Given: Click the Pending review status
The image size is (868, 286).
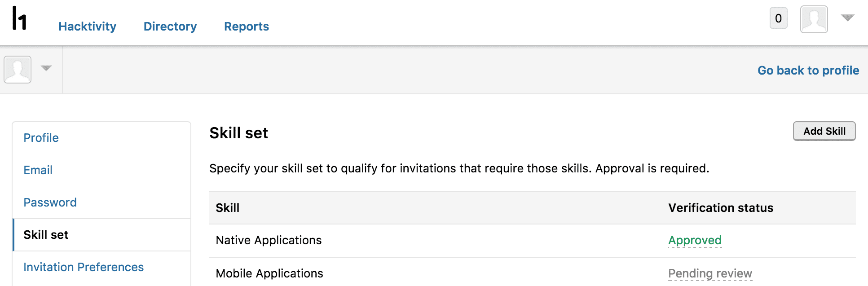Looking at the screenshot, I should [709, 273].
